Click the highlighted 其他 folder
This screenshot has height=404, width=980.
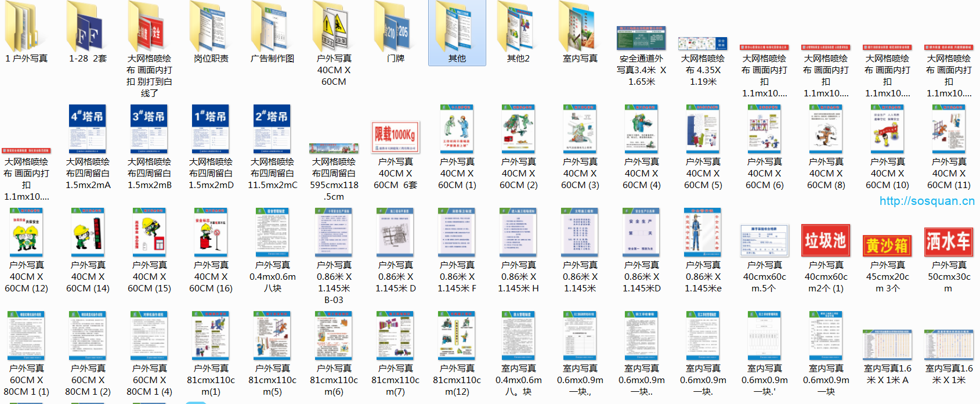[457, 29]
